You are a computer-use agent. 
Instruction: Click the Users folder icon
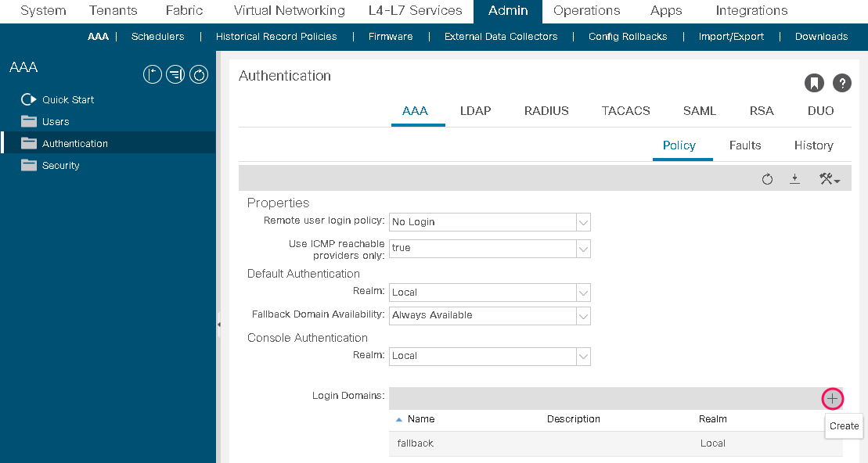click(29, 121)
